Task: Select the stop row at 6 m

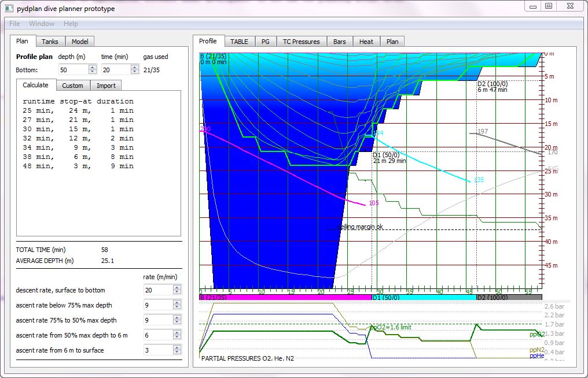Action: 78,157
